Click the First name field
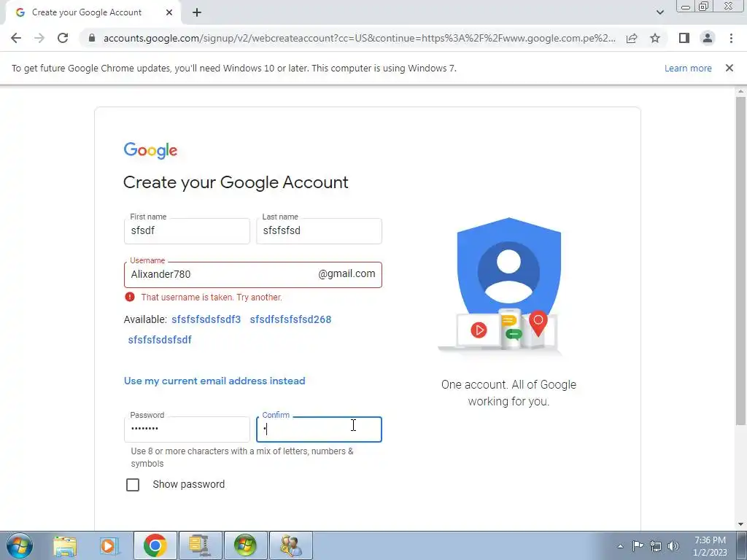 pyautogui.click(x=187, y=231)
